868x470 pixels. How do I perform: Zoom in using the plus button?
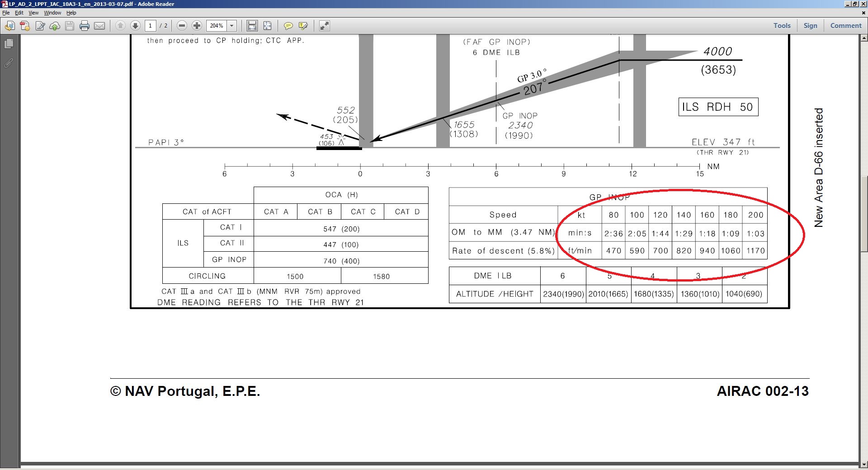tap(197, 26)
